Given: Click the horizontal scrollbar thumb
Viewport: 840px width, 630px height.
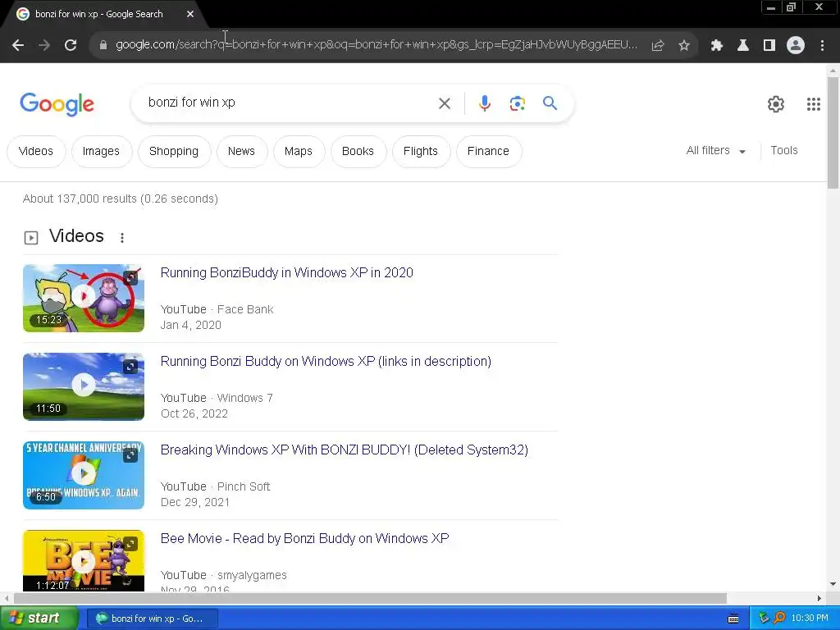Looking at the screenshot, I should pyautogui.click(x=370, y=598).
